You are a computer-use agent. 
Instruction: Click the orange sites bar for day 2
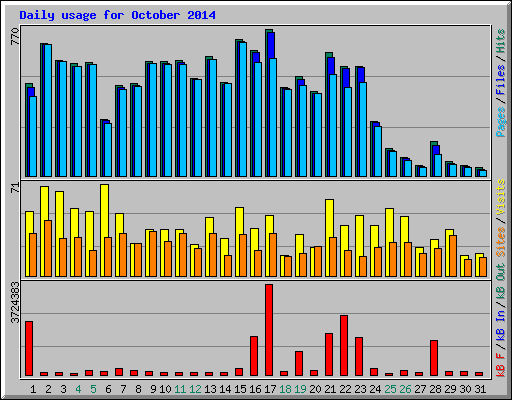(x=48, y=248)
